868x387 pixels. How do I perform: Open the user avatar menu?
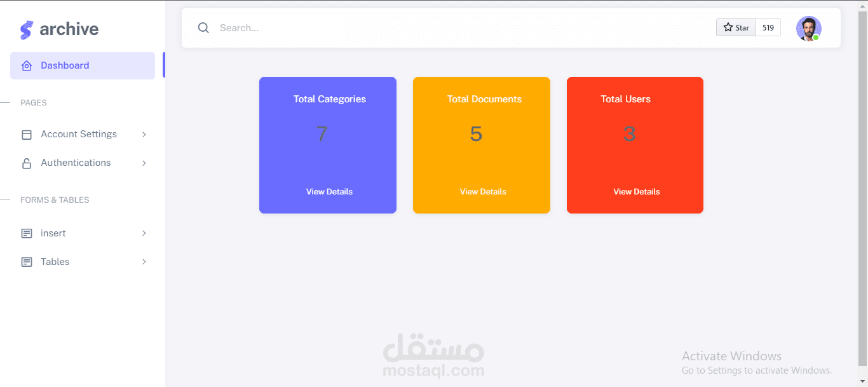(809, 29)
